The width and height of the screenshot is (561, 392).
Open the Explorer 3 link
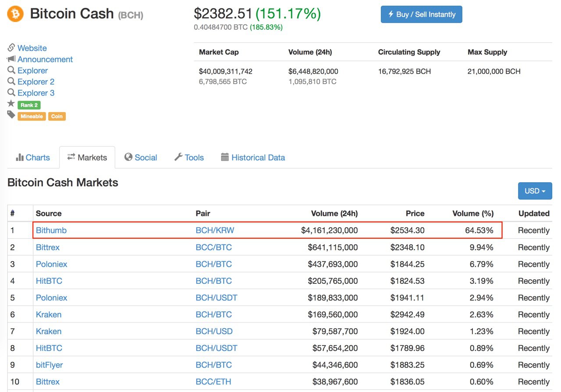click(36, 93)
